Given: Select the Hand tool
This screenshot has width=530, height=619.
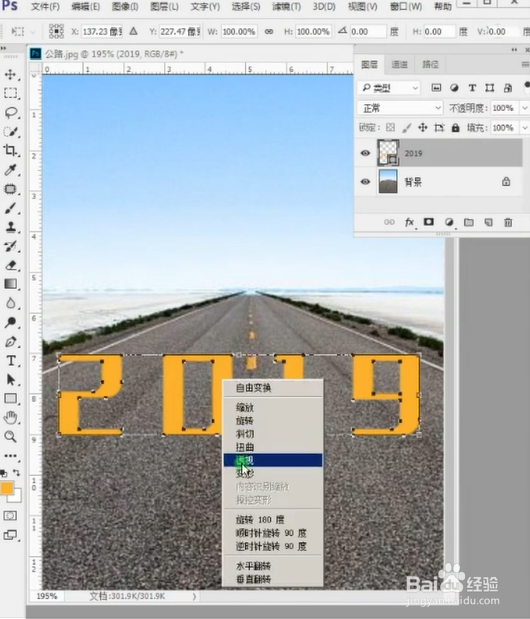Looking at the screenshot, I should coord(11,418).
